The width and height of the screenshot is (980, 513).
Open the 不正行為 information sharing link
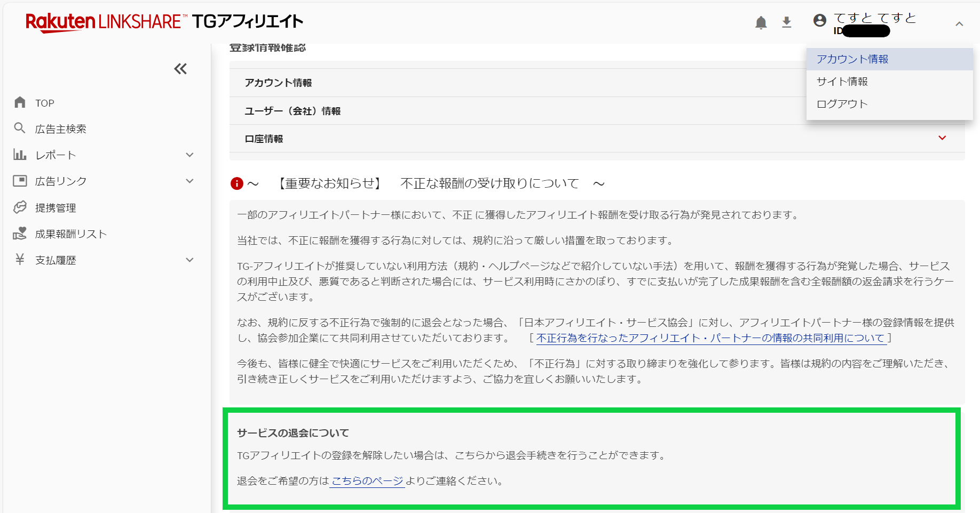[710, 338]
